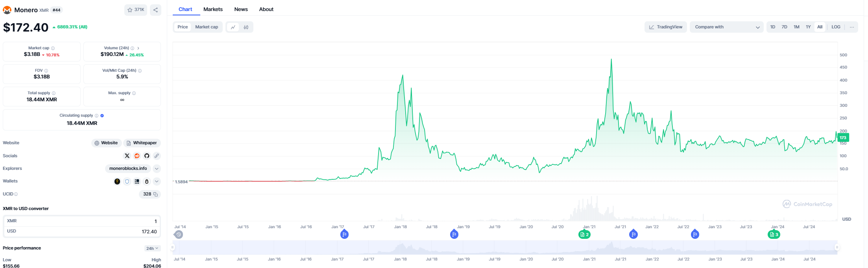
Task: Click the Vol/Mkt Cap (24h) info icon
Action: coord(140,71)
